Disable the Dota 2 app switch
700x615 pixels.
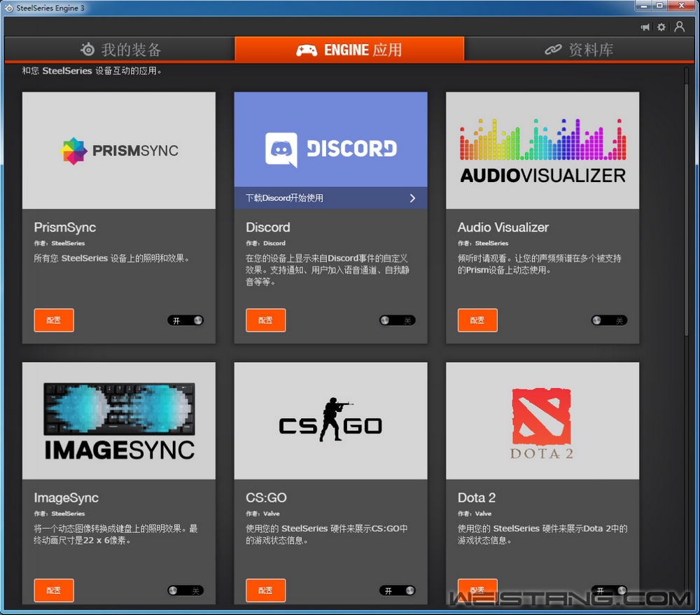[x=610, y=590]
